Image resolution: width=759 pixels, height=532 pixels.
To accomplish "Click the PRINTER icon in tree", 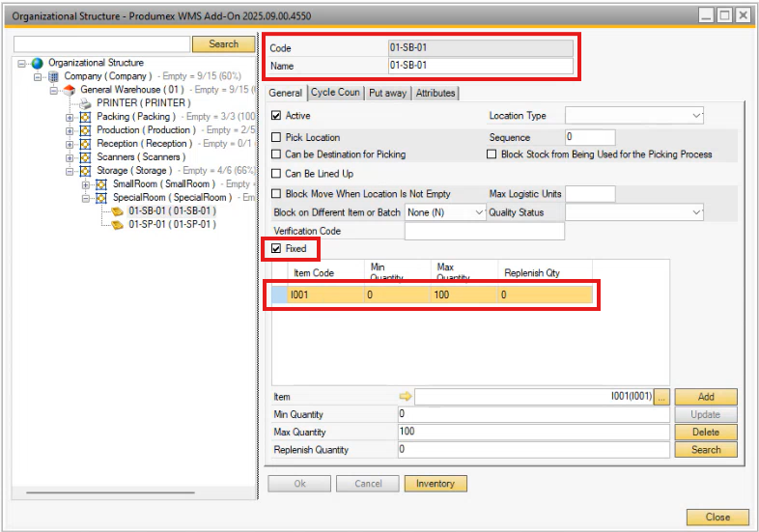I will pyautogui.click(x=85, y=103).
